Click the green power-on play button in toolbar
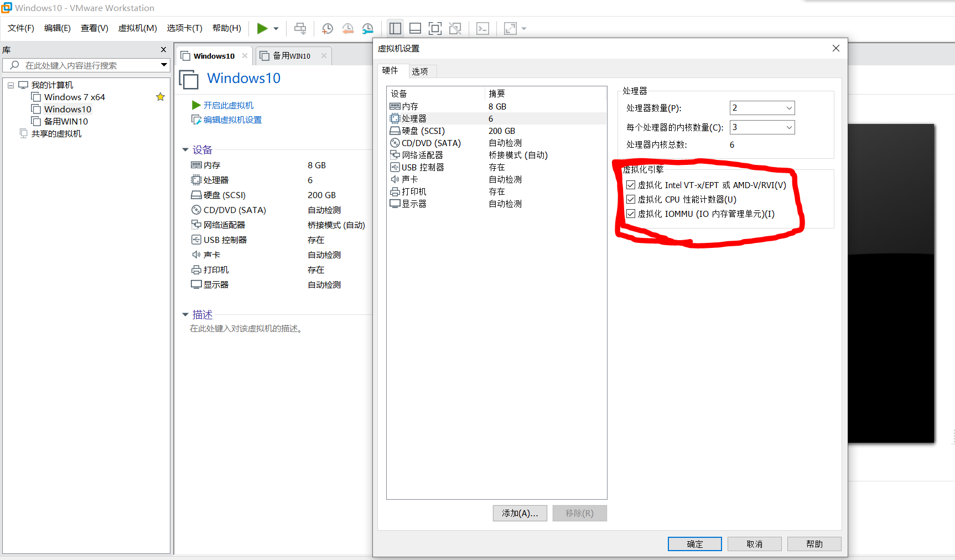 (x=262, y=28)
